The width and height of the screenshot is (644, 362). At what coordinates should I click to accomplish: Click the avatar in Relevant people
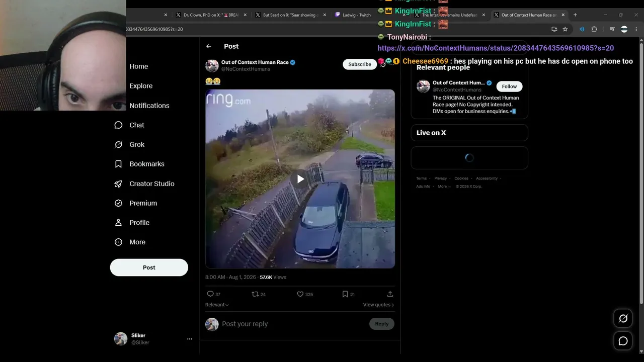pos(423,86)
